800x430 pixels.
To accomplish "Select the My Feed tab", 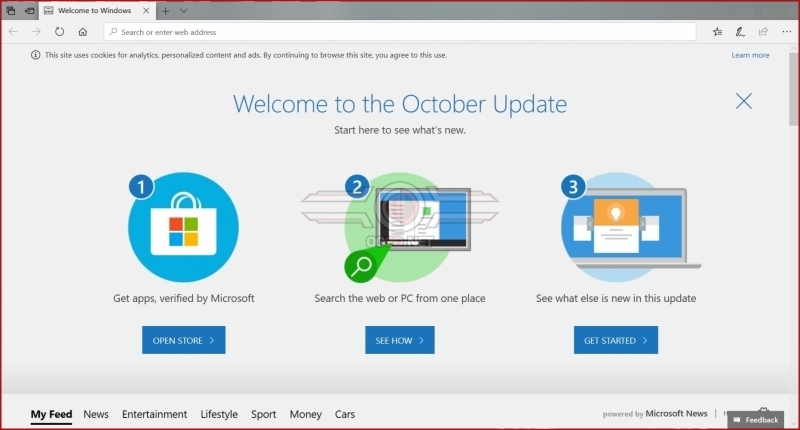I will tap(51, 414).
